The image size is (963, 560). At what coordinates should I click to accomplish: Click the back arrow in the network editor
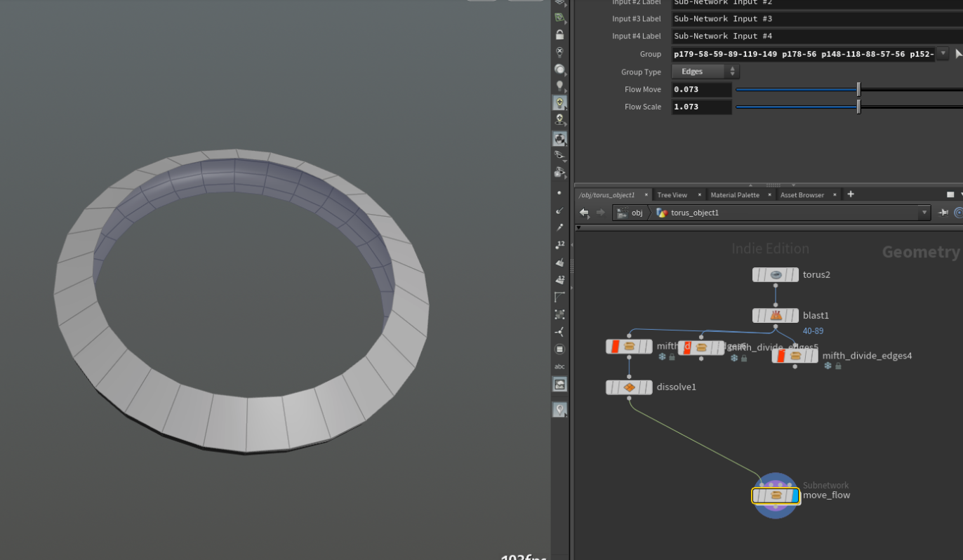pos(583,212)
